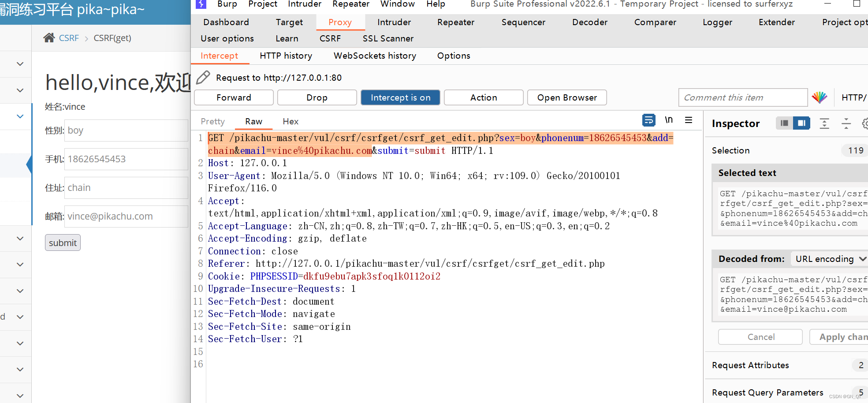Open the Action menu button
This screenshot has height=403, width=868.
[484, 97]
